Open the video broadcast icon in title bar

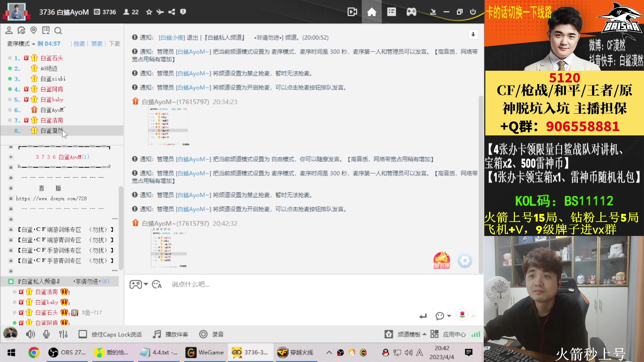(x=352, y=12)
